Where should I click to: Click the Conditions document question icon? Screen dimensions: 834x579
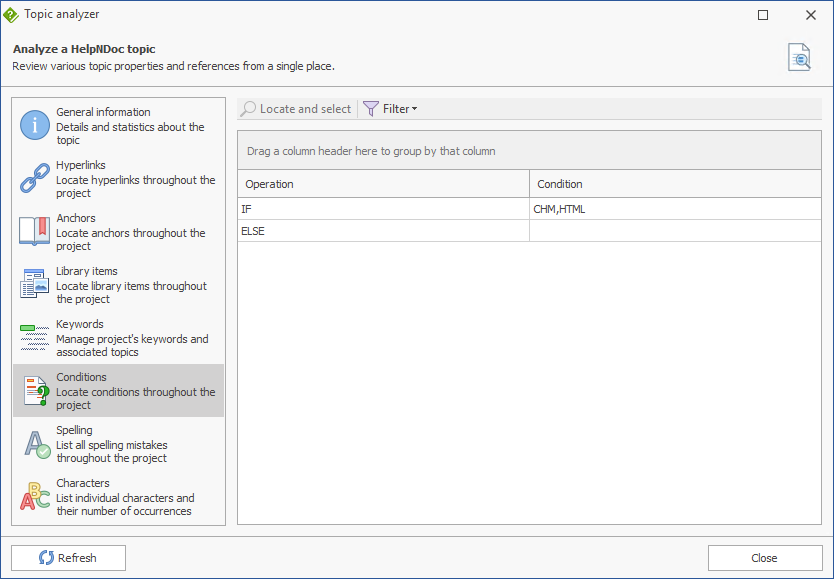[x=36, y=391]
